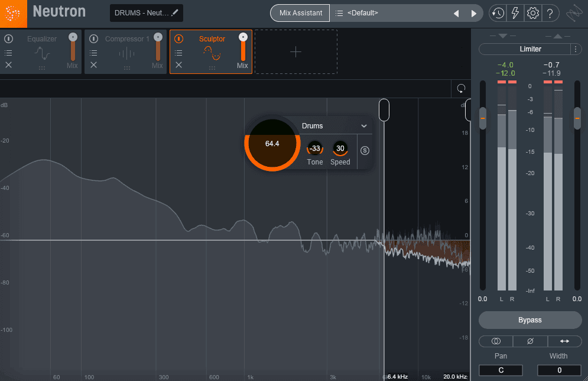Click the Pan value field C
This screenshot has width=588, height=381.
501,370
